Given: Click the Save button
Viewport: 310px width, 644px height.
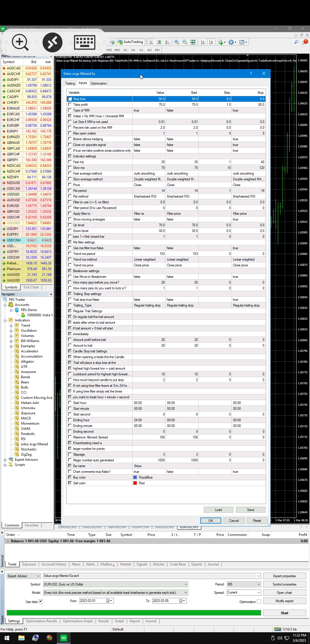Looking at the screenshot, I should pyautogui.click(x=251, y=510).
